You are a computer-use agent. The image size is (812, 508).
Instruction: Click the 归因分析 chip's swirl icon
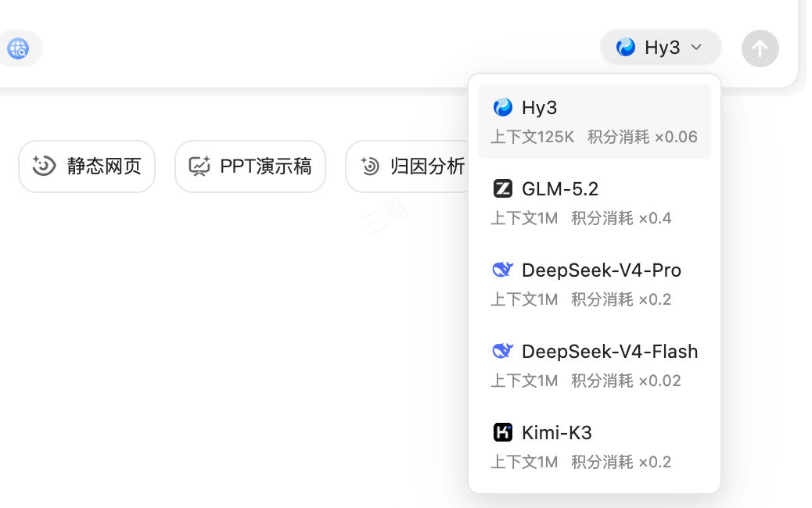click(x=370, y=166)
